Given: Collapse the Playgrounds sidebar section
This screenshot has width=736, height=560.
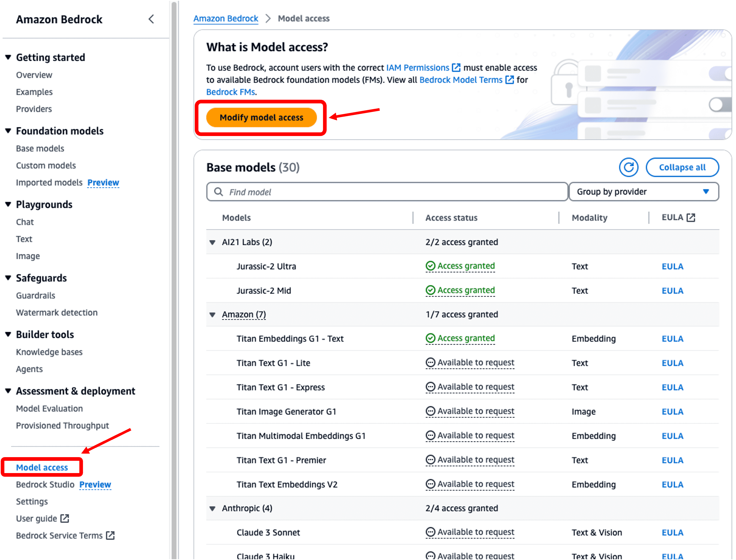Looking at the screenshot, I should tap(8, 204).
